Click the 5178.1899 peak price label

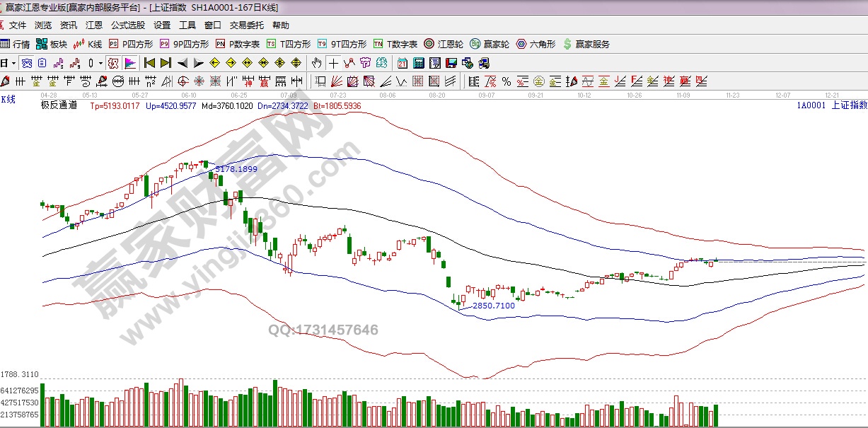coord(236,169)
